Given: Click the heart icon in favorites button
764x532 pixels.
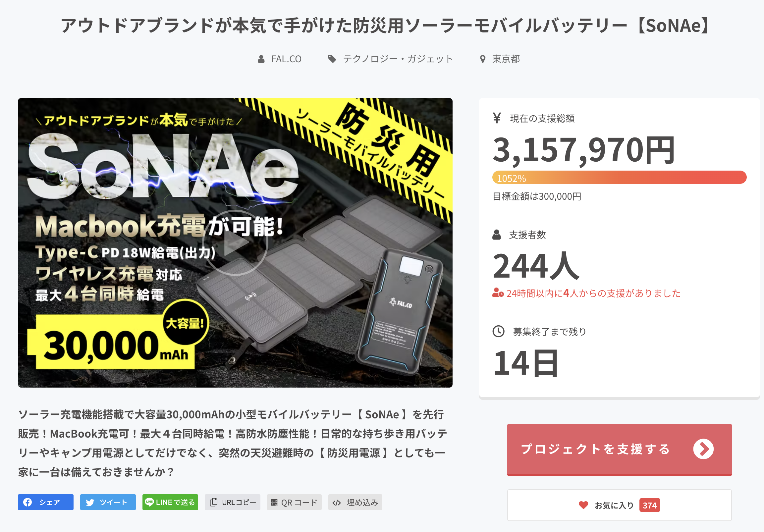Looking at the screenshot, I should [x=583, y=505].
